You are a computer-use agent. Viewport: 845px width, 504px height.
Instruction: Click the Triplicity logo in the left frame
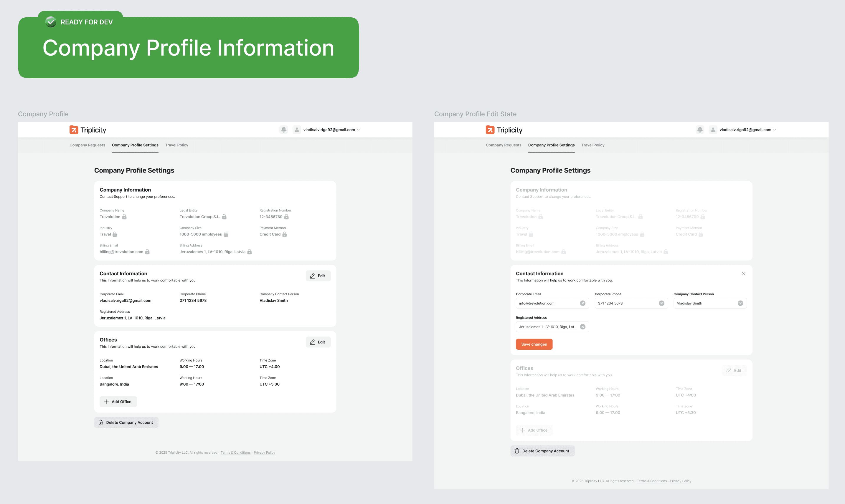click(x=88, y=130)
